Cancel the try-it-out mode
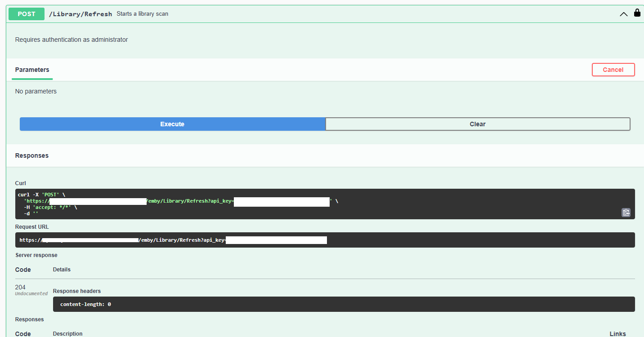Viewport: 644px width, 337px height. (613, 70)
